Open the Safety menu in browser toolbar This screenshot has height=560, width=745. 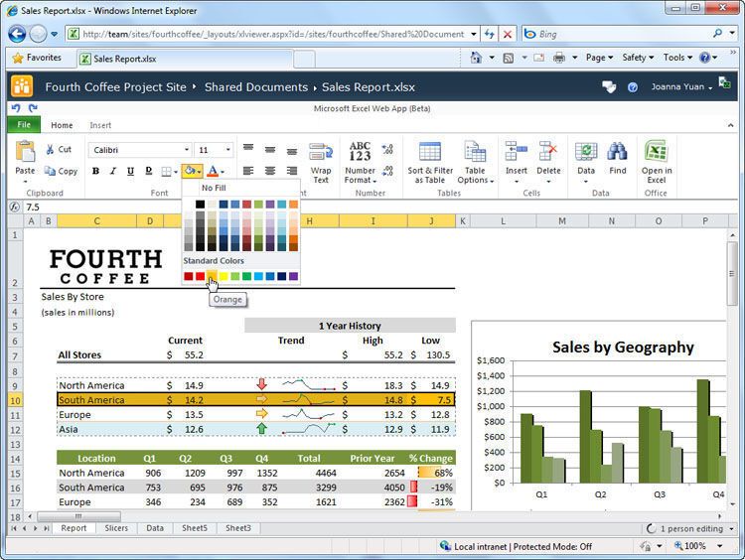click(638, 58)
